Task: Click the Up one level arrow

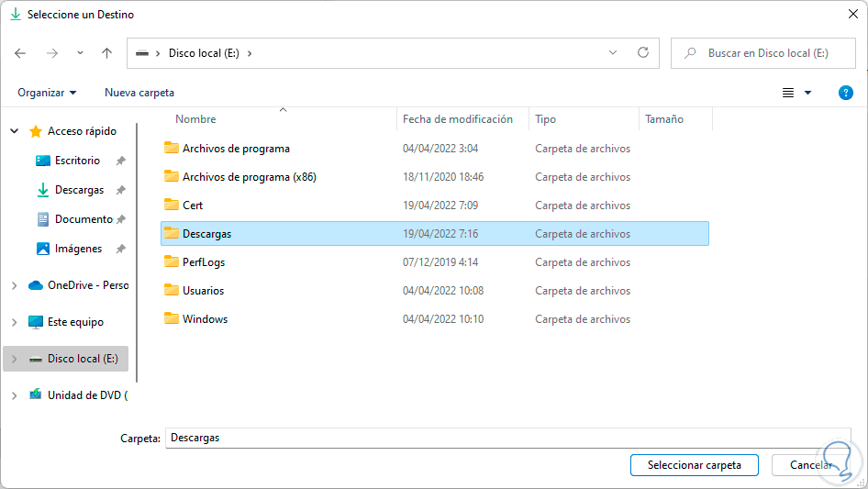Action: click(106, 53)
